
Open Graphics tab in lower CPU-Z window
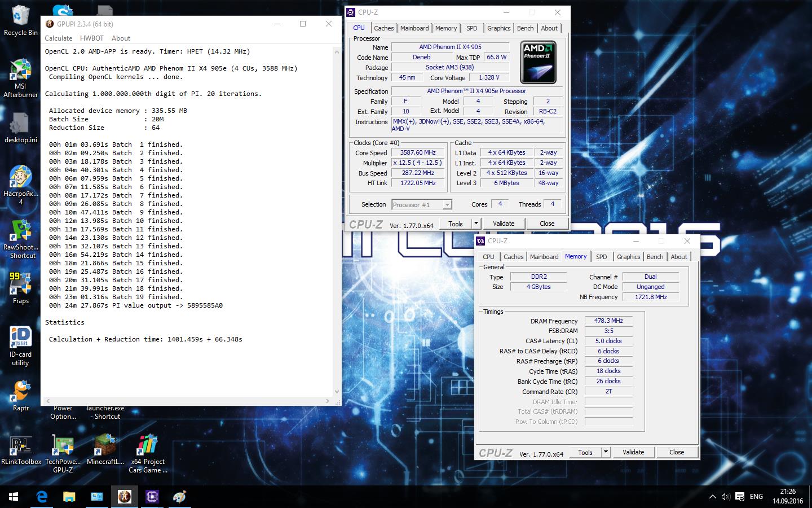click(x=629, y=257)
